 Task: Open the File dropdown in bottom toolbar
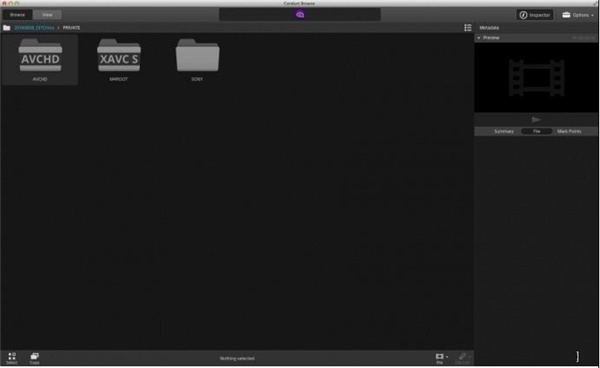coord(441,358)
